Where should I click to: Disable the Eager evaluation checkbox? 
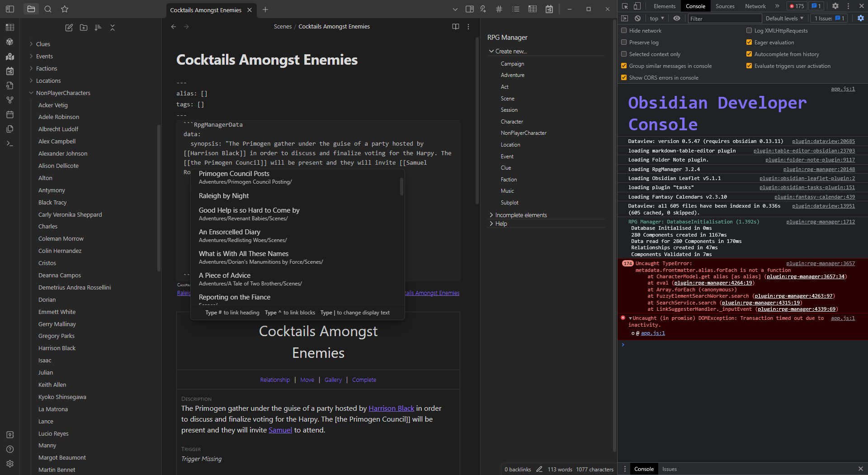[x=749, y=42]
